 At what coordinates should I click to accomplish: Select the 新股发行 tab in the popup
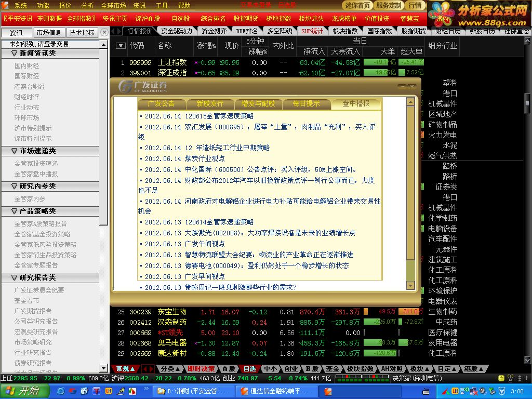pyautogui.click(x=210, y=103)
